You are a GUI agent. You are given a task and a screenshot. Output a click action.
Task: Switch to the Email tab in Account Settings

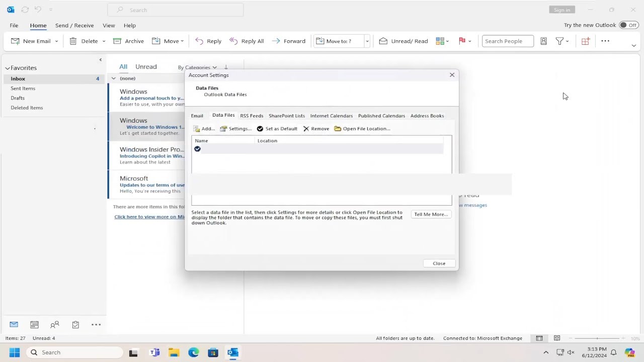[197, 116]
